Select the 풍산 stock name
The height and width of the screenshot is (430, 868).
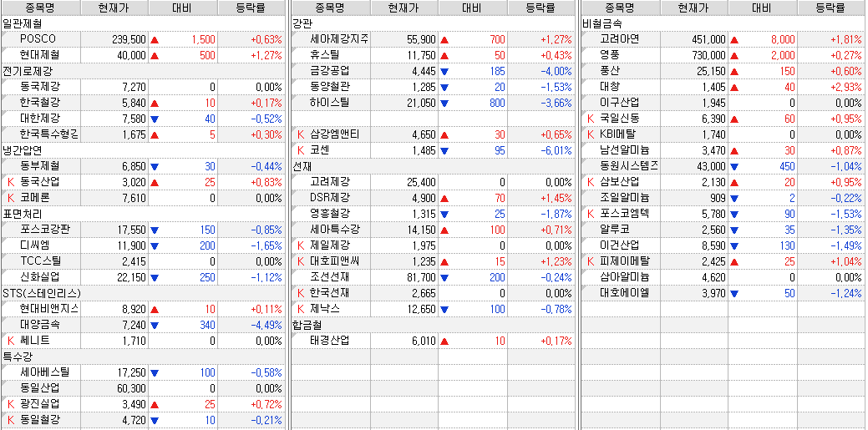610,71
